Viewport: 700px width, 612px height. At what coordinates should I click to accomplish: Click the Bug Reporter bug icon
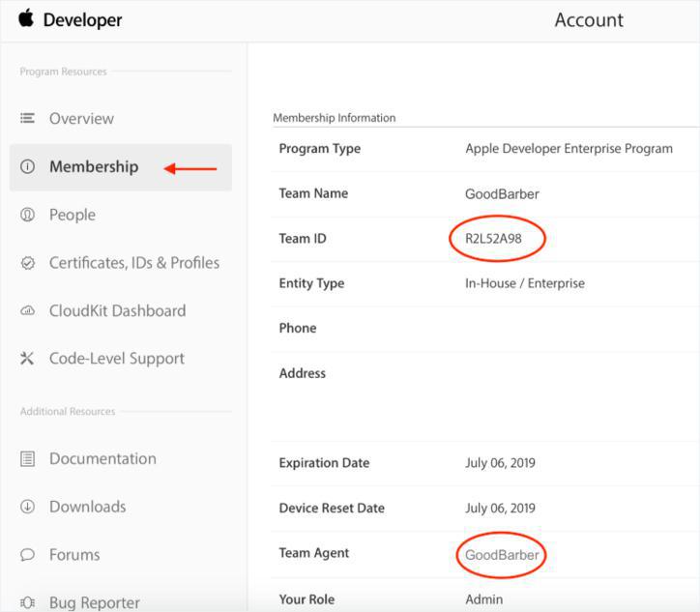(x=27, y=602)
